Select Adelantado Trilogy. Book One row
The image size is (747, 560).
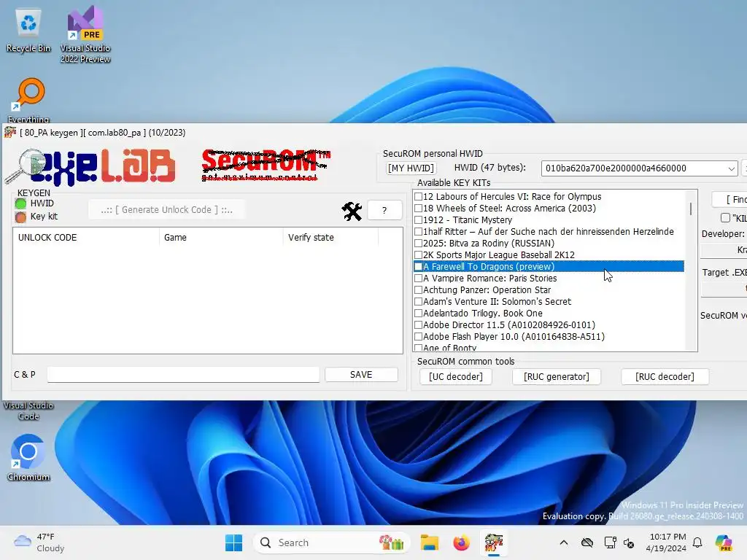(549, 314)
